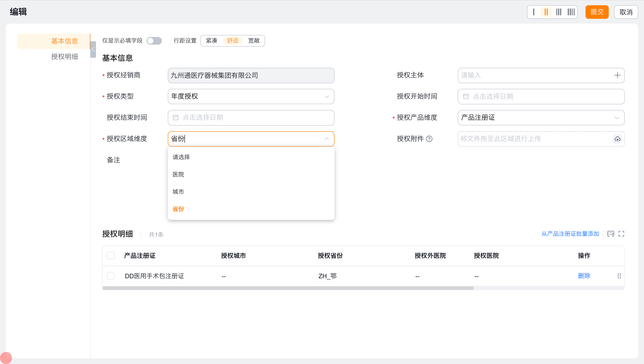Collapse the left sidebar panel arrow

pos(93,49)
